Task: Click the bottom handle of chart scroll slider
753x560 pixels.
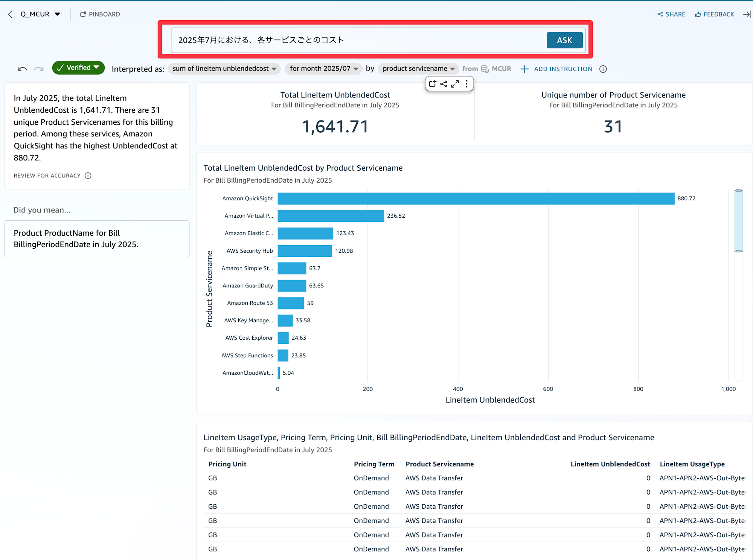Action: coord(739,251)
